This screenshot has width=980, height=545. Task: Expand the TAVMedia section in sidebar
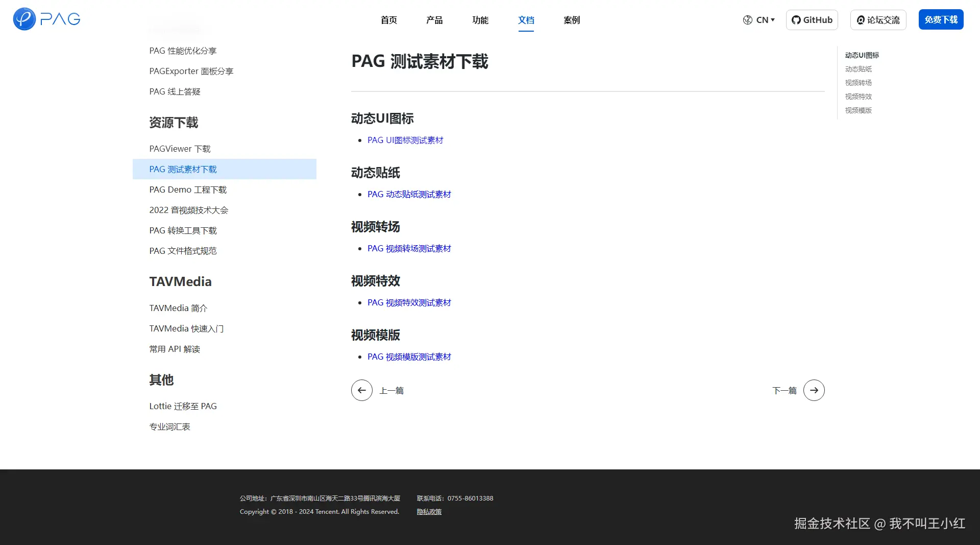click(180, 281)
